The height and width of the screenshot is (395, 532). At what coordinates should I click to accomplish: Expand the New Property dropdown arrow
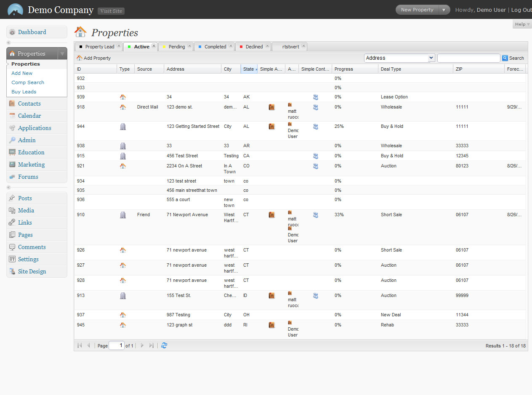[x=444, y=10]
